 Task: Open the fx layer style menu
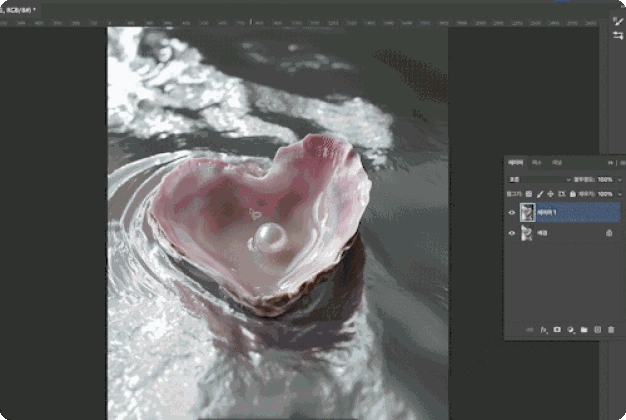click(543, 330)
